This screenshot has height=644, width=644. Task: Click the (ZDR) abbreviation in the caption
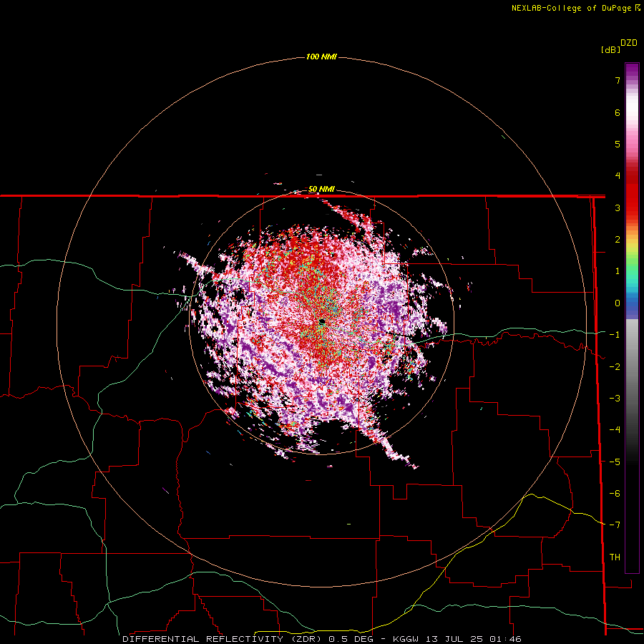308,639
